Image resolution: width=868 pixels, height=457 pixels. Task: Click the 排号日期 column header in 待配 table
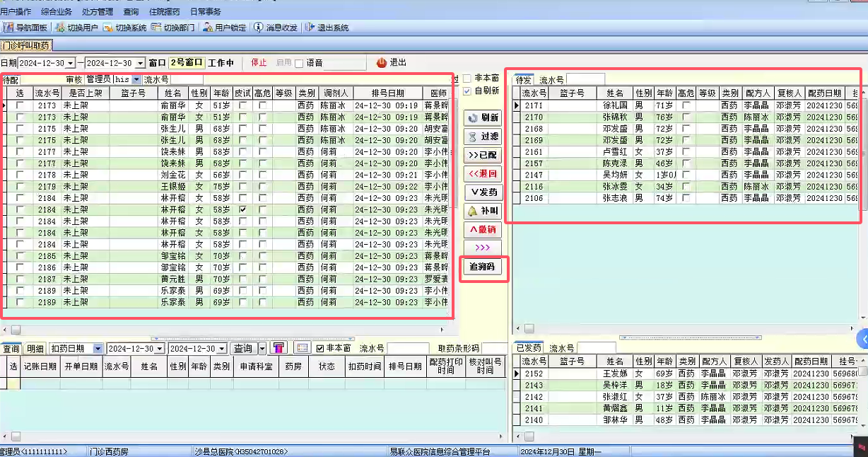(387, 93)
